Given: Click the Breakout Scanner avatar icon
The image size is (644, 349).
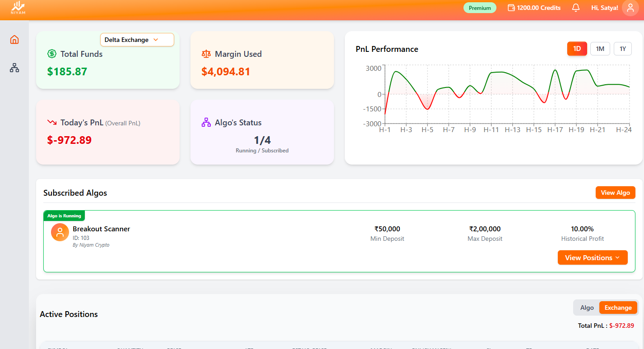Looking at the screenshot, I should [x=60, y=232].
